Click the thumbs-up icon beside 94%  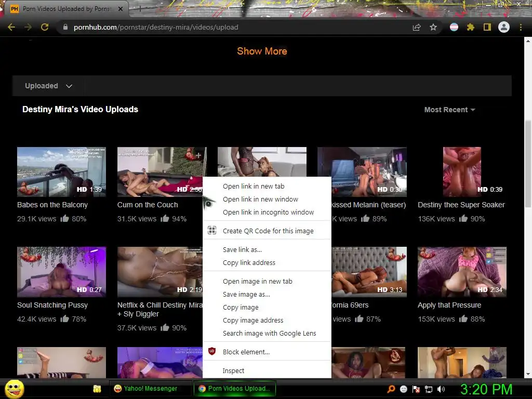click(165, 219)
